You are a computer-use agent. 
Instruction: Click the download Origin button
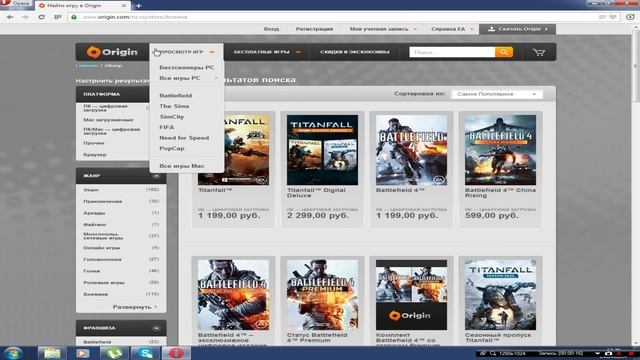(x=517, y=29)
